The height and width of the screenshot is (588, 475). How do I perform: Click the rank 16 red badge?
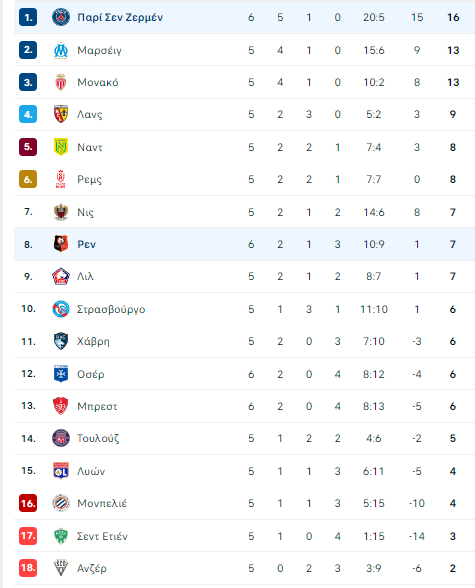28,503
